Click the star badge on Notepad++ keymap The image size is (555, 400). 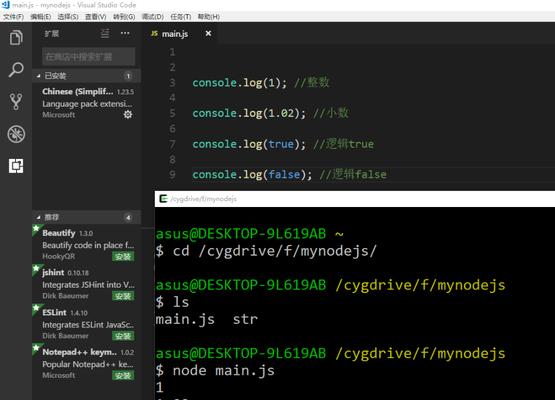tap(36, 348)
